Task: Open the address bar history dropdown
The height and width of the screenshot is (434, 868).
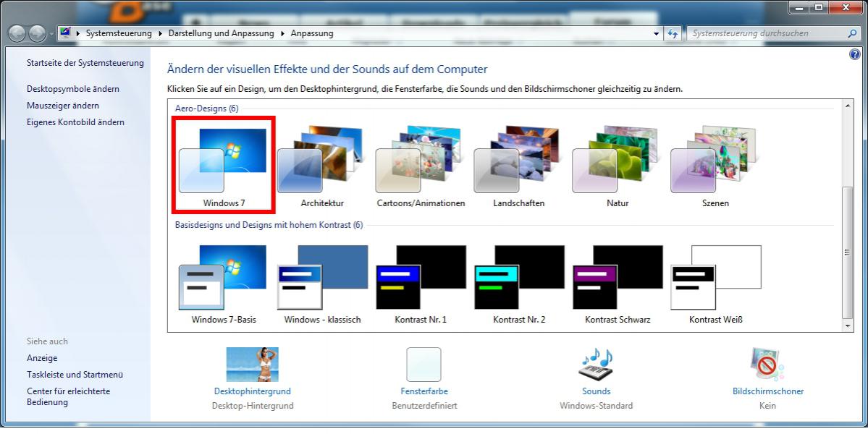Action: point(657,34)
